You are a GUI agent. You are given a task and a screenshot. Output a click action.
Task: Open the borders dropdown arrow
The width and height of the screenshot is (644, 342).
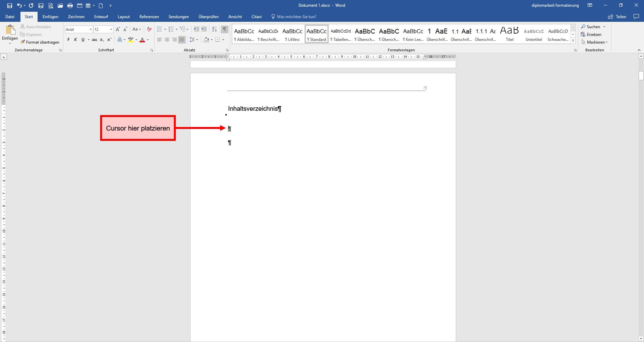[223, 40]
